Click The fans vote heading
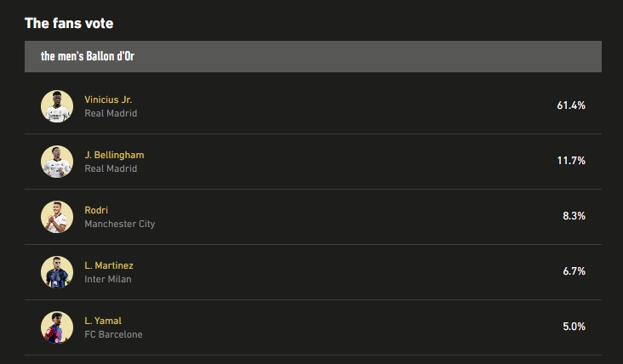This screenshot has height=364, width=623. point(69,23)
